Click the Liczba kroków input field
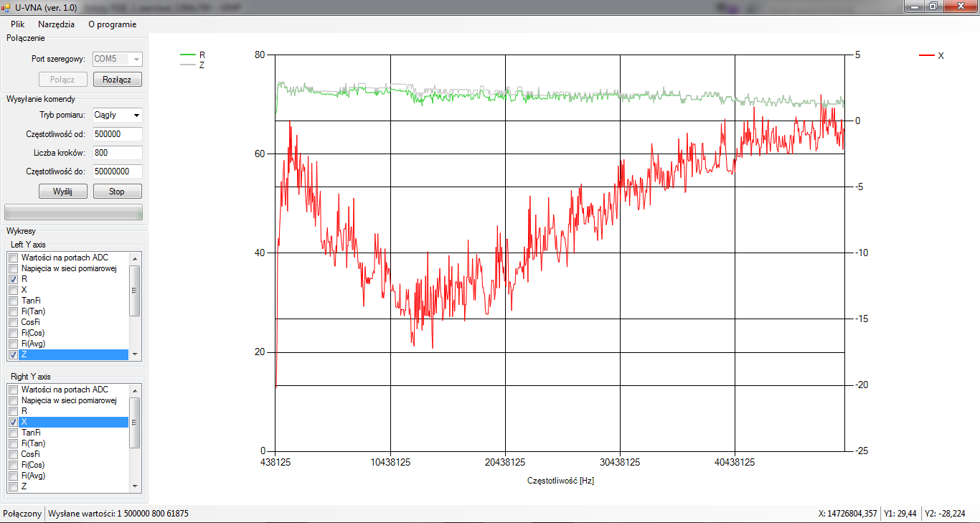 117,153
